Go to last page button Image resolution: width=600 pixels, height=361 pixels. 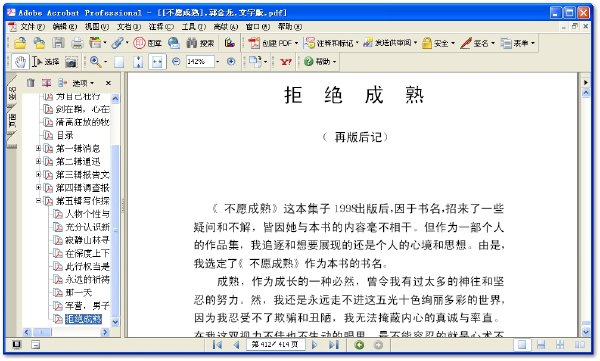[x=334, y=345]
